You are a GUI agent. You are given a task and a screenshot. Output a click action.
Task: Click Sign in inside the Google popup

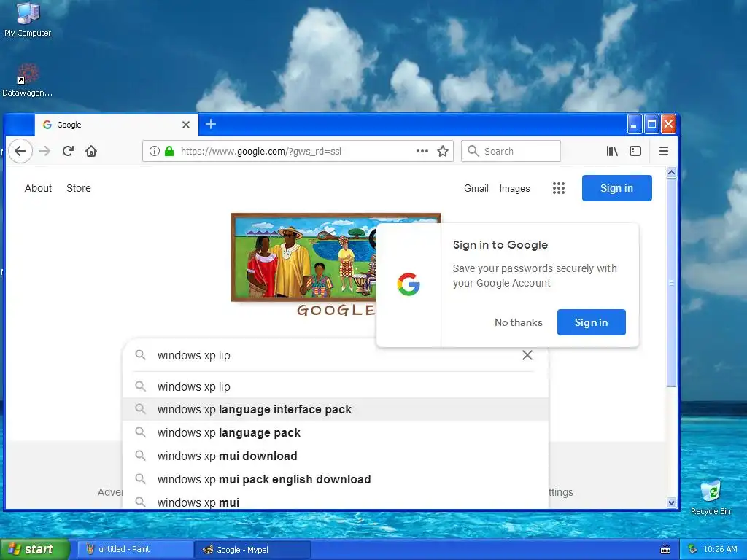pyautogui.click(x=591, y=322)
